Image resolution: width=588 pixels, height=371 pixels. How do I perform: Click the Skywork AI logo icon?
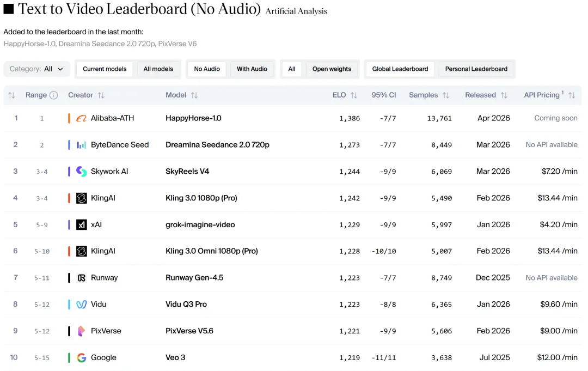click(81, 172)
